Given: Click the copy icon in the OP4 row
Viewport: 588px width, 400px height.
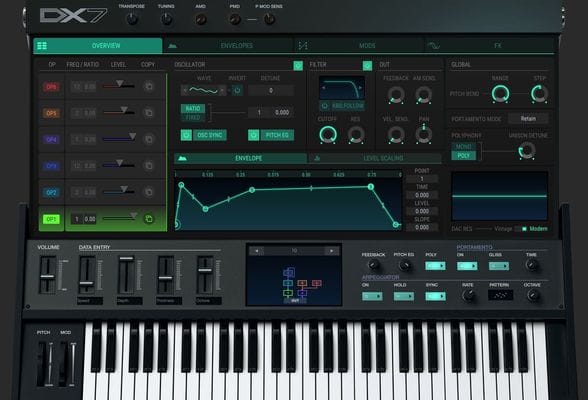Looking at the screenshot, I should coord(149,139).
